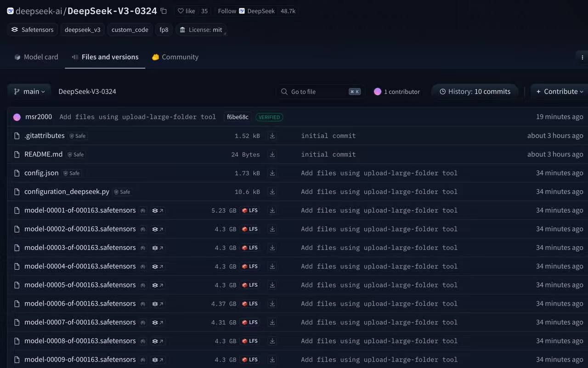588x368 pixels.
Task: Open safetensors viewer icon for model-00005
Action: (158, 285)
